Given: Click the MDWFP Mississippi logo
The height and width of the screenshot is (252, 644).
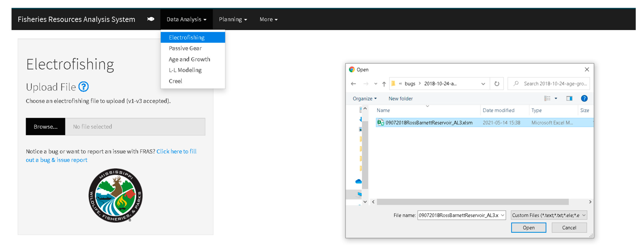Looking at the screenshot, I should click(115, 195).
